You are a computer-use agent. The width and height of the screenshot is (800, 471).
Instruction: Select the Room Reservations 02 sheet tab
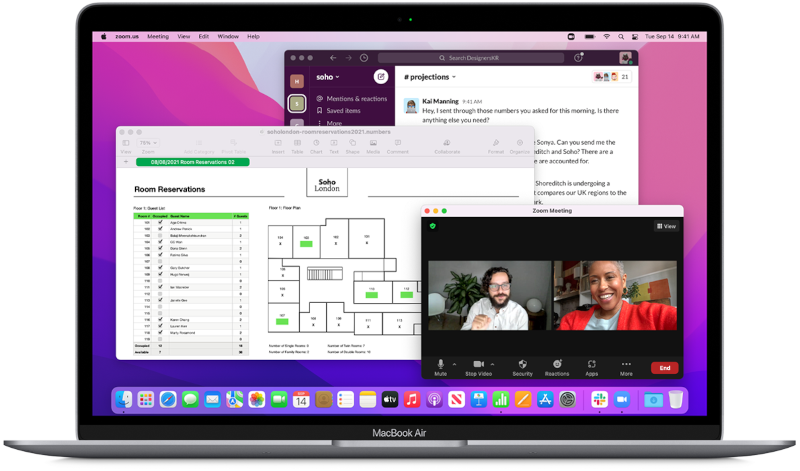[192, 161]
